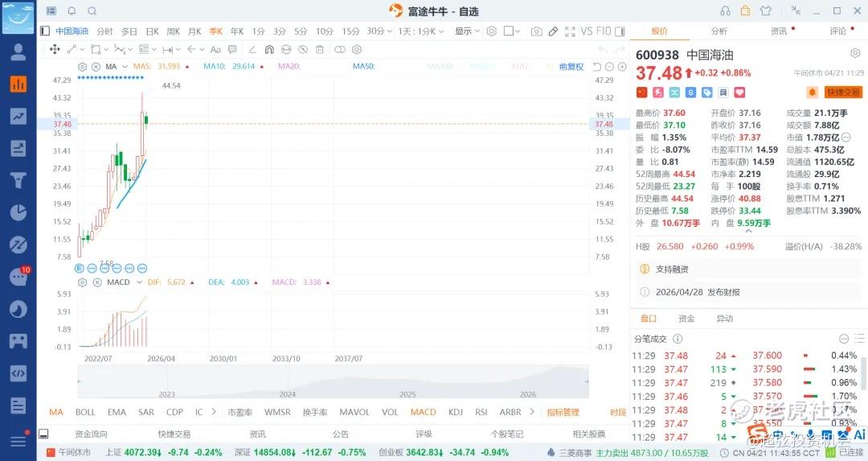Open messages icon with 10 badge
The image size is (868, 461).
pos(18,277)
